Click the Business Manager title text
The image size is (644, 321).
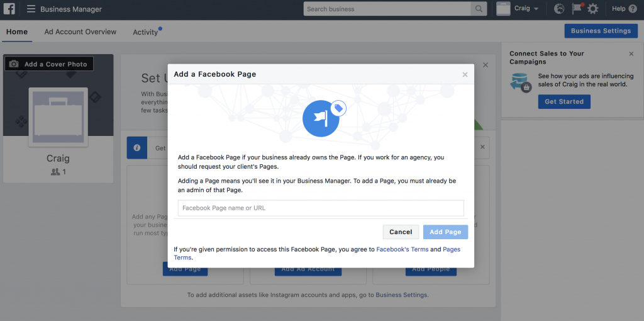(71, 9)
